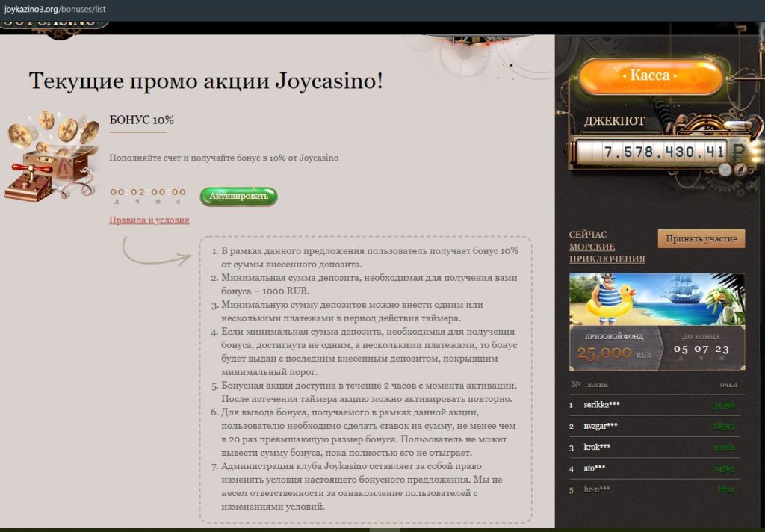765x532 pixels.
Task: Click the ruble symbol beside the jackpot
Action: click(737, 152)
